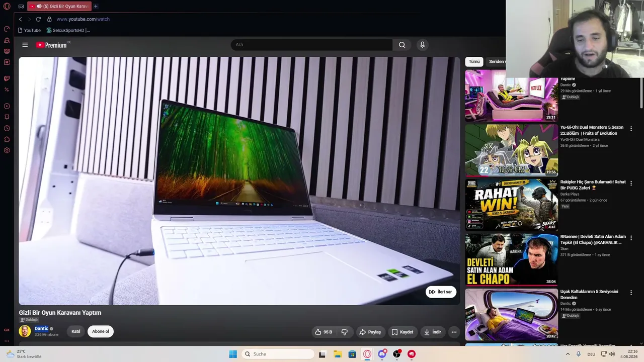This screenshot has width=644, height=362.
Task: Open the GX Control speedometer icon in sidebar
Action: 7,29
